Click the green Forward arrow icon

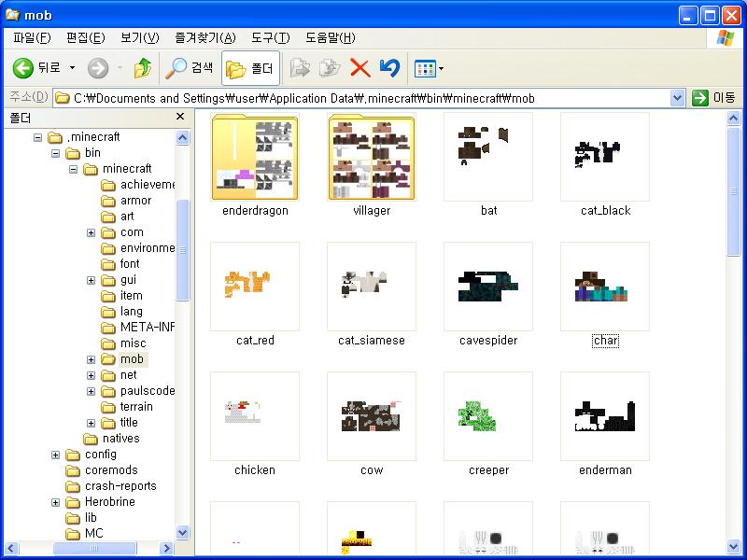(98, 68)
